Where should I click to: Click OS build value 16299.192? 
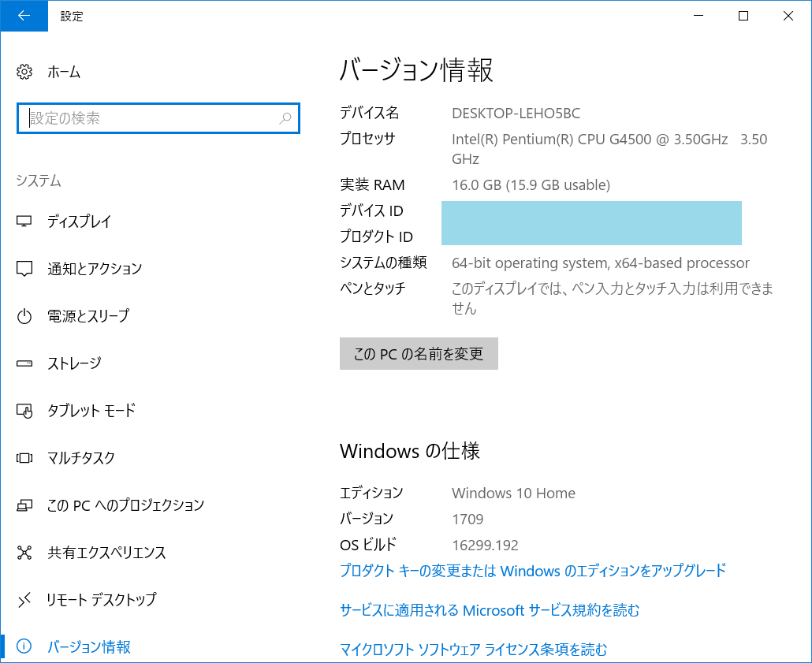486,545
